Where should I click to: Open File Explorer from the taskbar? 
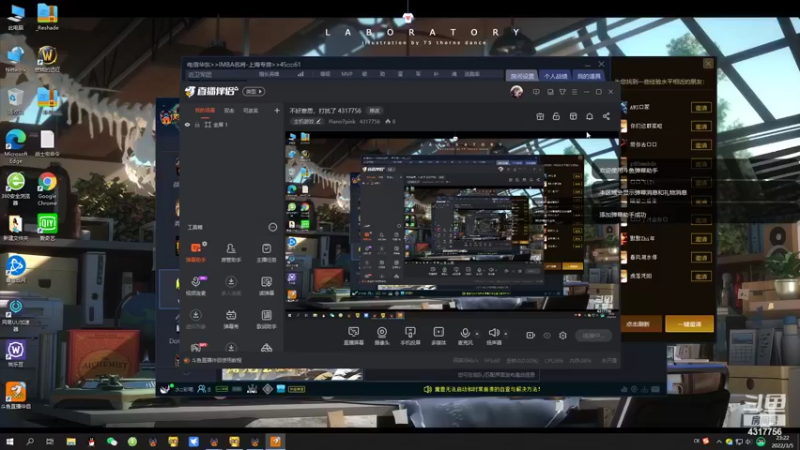tap(71, 442)
